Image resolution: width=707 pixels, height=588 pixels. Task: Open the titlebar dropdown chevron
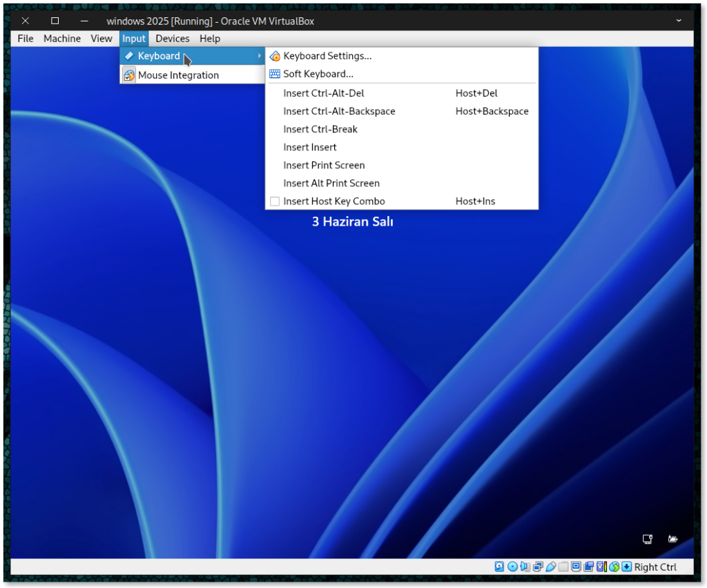click(679, 21)
